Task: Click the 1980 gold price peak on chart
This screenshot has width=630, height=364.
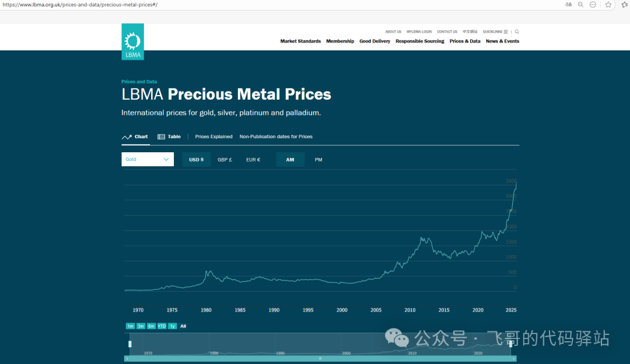Action: tap(207, 271)
